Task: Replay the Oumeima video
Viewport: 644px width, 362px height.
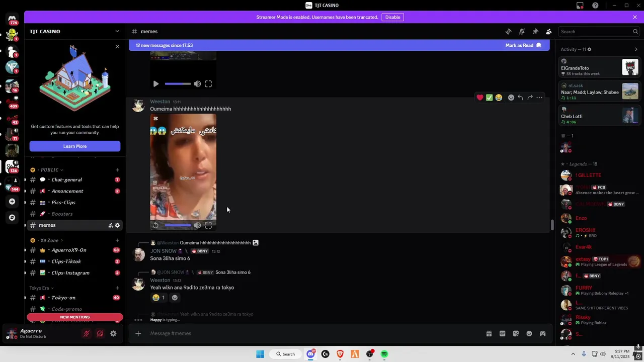Action: click(156, 225)
